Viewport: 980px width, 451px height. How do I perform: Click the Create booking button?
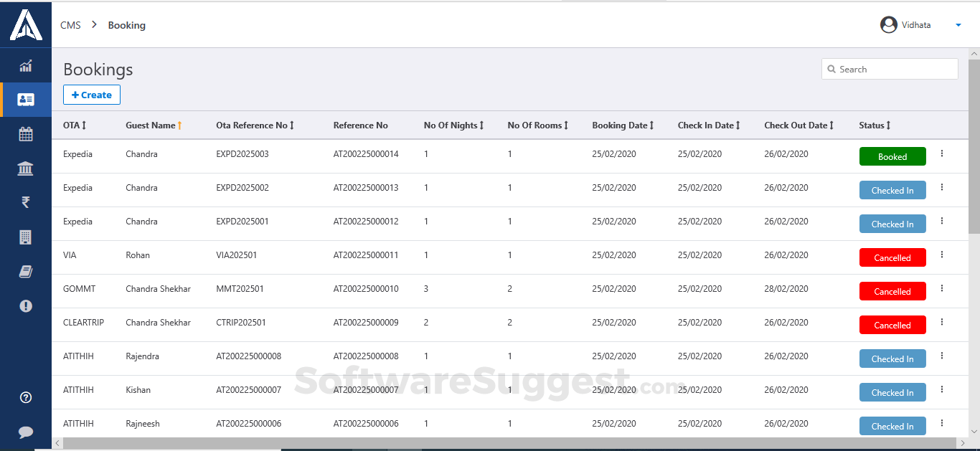point(92,95)
